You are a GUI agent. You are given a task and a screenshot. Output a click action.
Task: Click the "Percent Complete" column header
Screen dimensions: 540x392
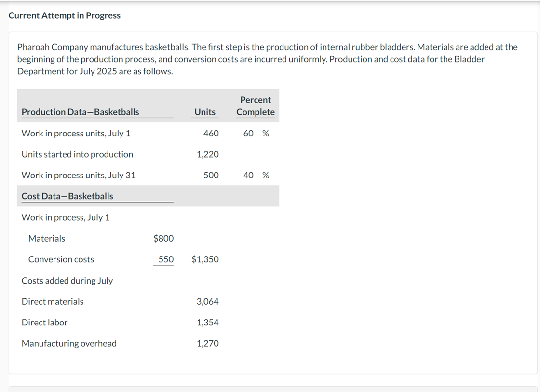click(256, 106)
